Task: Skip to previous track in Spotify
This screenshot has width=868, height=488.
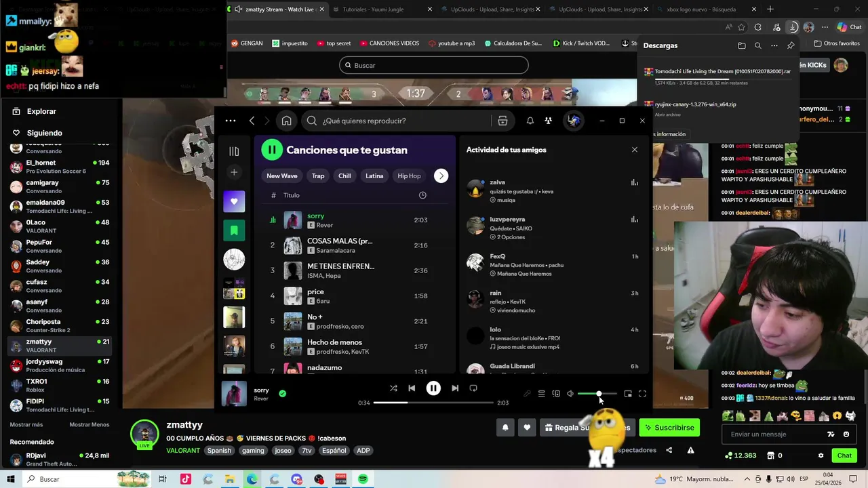Action: [x=412, y=388]
